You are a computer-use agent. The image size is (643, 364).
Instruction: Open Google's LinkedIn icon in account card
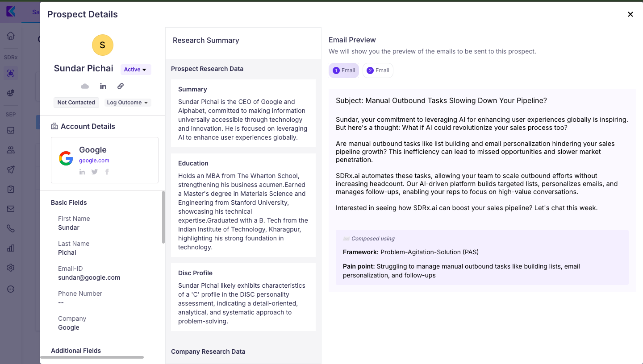[82, 172]
